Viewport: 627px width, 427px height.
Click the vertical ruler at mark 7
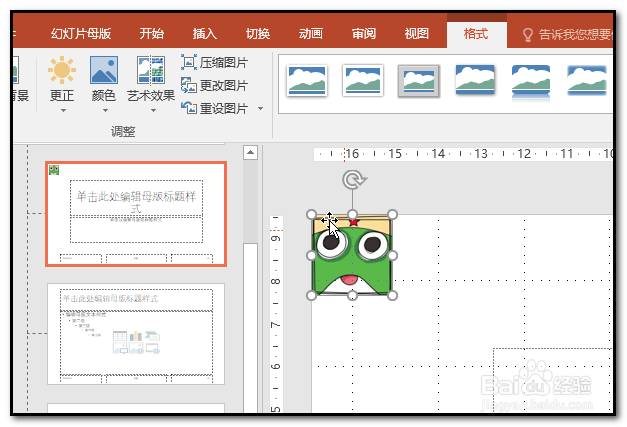pos(276,324)
